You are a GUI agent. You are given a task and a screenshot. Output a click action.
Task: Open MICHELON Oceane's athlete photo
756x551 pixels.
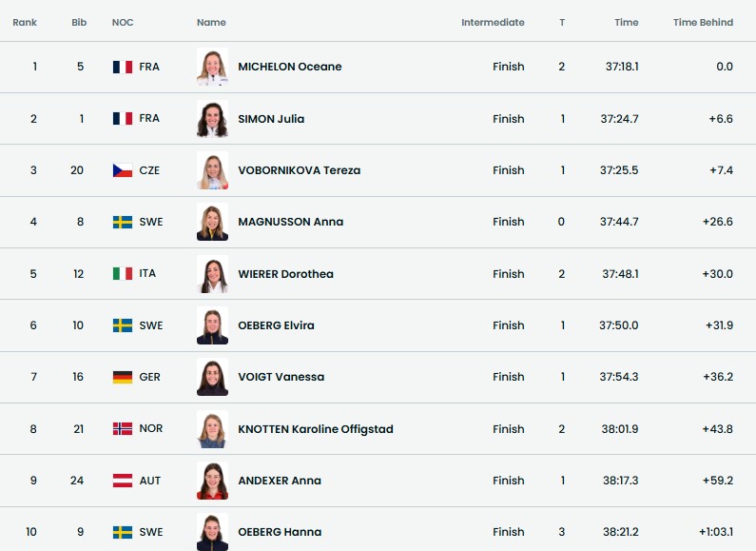coord(212,67)
